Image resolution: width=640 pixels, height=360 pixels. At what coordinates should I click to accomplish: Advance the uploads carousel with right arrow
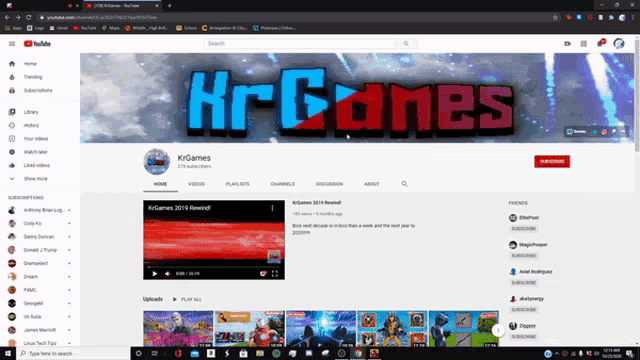coord(498,330)
